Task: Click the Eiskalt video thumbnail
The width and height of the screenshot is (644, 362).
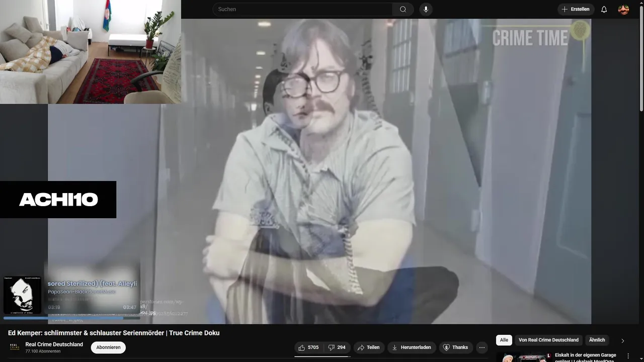Action: click(523, 357)
